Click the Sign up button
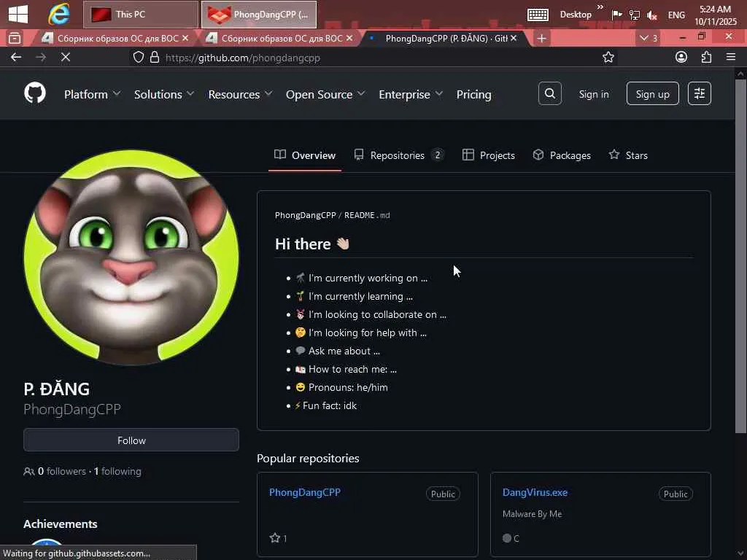The image size is (747, 560). (652, 93)
